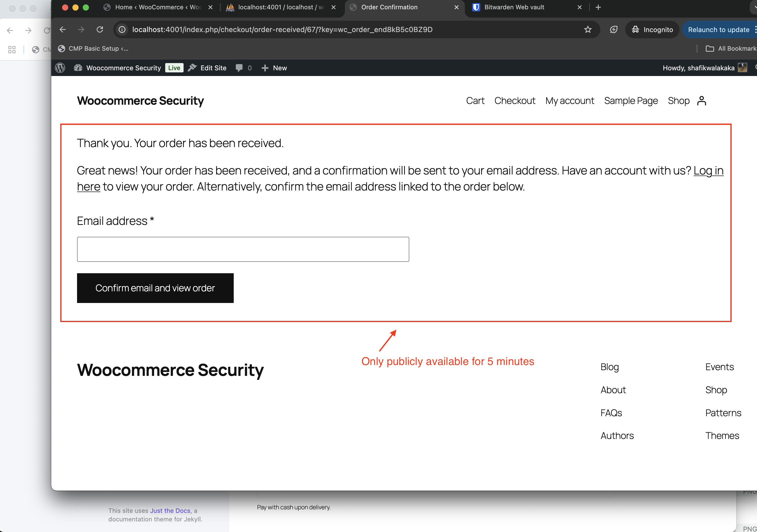Click inside the Email address field
This screenshot has width=757, height=532.
tap(243, 249)
